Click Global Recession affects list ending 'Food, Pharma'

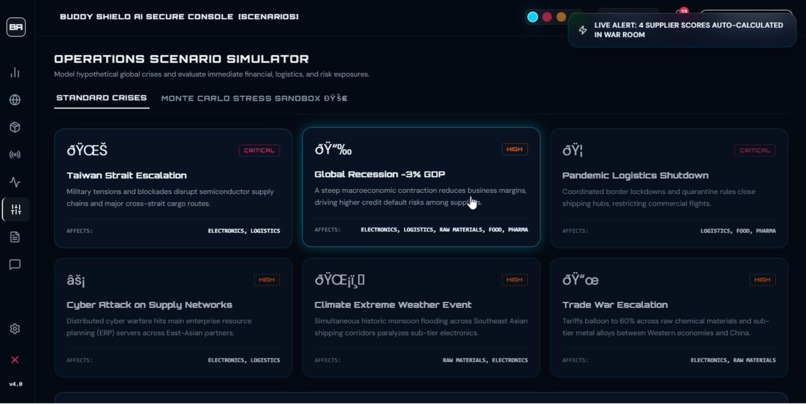click(x=444, y=230)
